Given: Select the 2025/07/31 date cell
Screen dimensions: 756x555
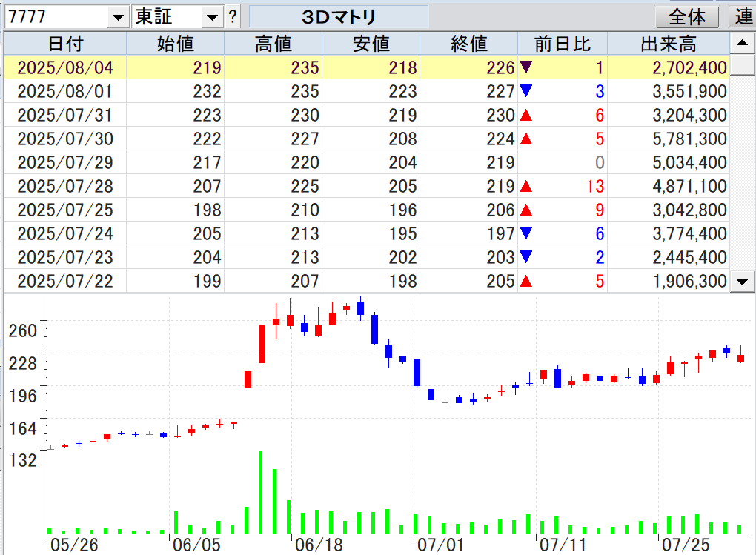Looking at the screenshot, I should coord(65,115).
